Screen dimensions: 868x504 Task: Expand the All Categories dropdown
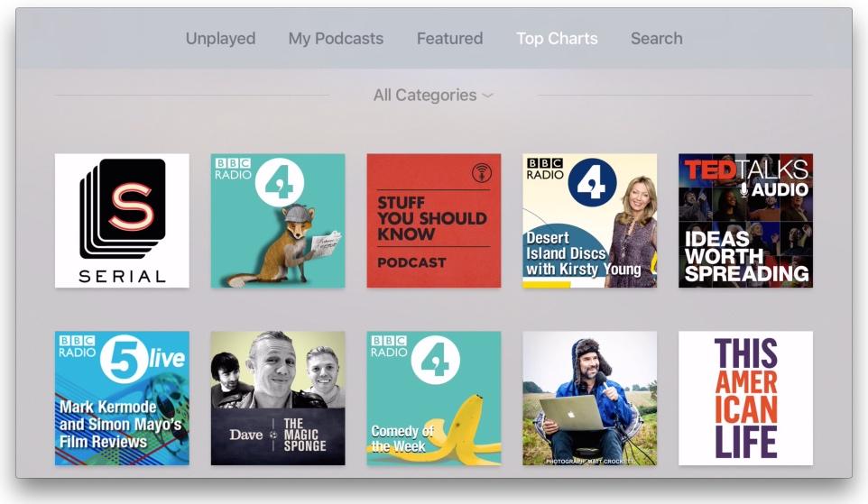click(x=433, y=96)
